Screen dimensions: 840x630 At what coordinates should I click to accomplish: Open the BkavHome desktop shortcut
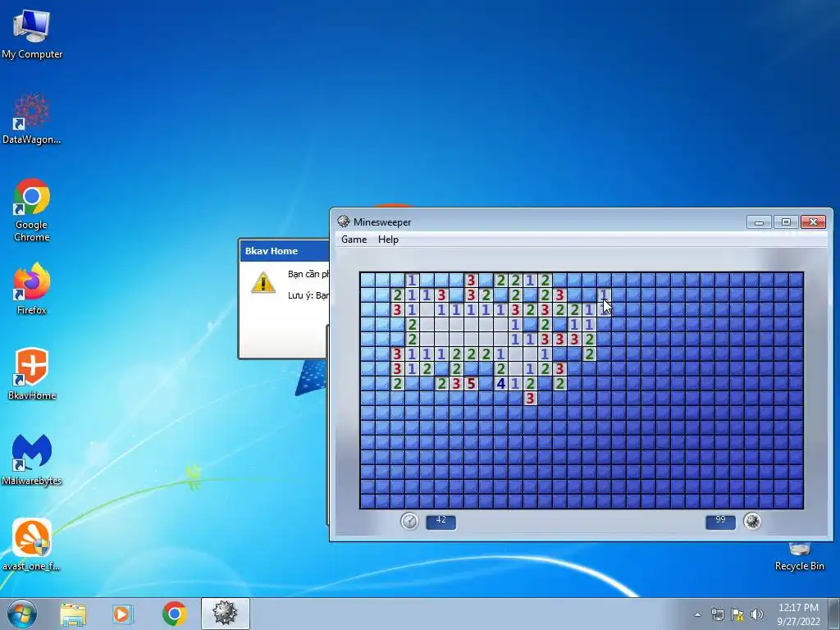tap(32, 374)
